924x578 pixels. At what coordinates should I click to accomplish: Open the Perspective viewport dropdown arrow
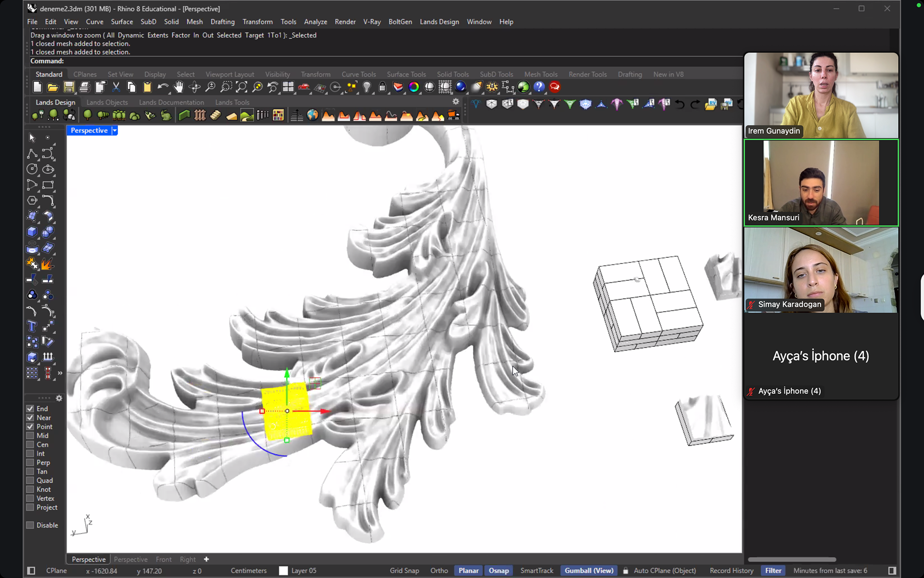point(115,131)
